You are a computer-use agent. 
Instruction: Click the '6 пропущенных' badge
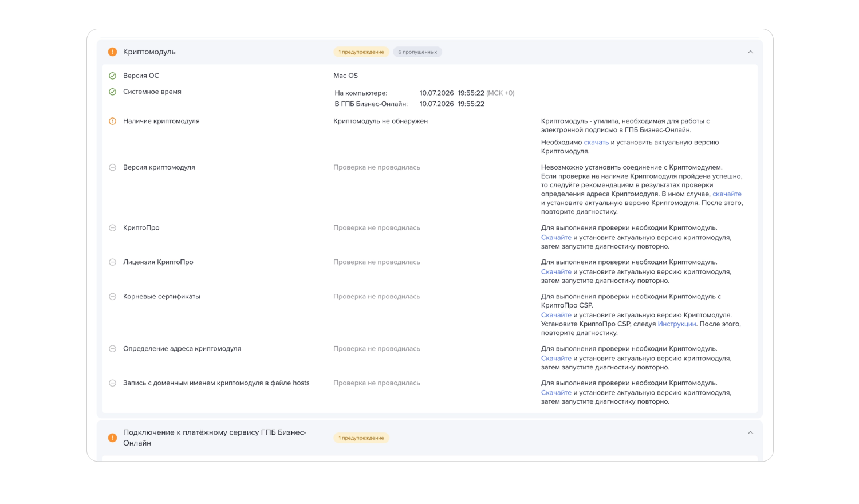417,52
